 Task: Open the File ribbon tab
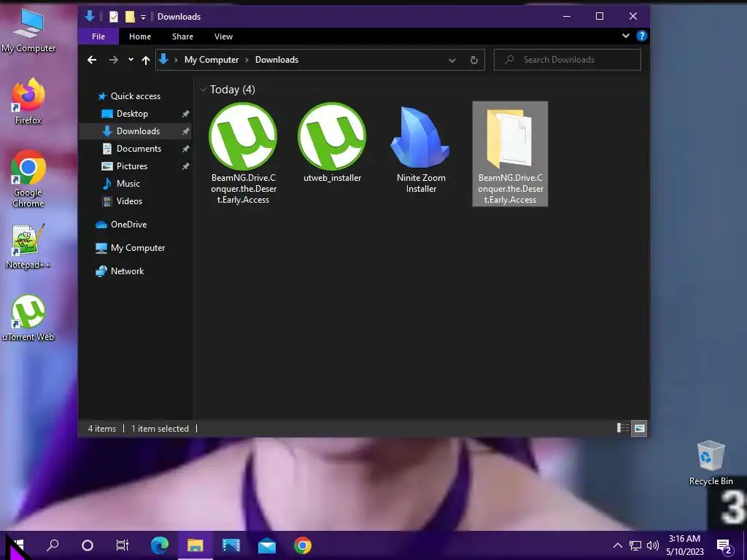tap(98, 36)
